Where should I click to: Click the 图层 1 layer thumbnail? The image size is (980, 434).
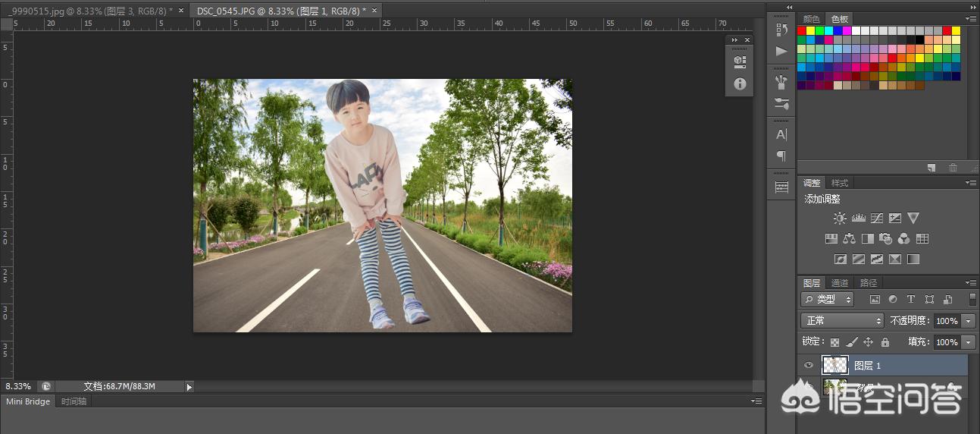[x=834, y=366]
